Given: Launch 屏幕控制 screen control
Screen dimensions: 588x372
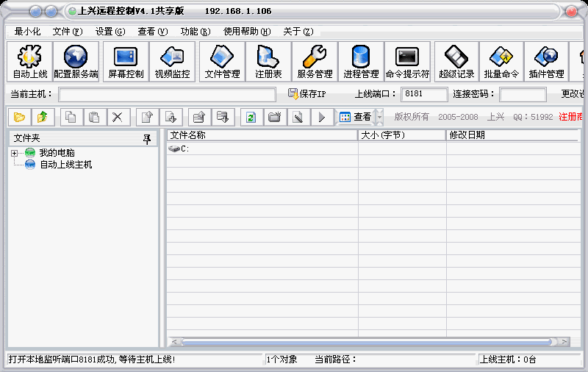Looking at the screenshot, I should coord(126,62).
